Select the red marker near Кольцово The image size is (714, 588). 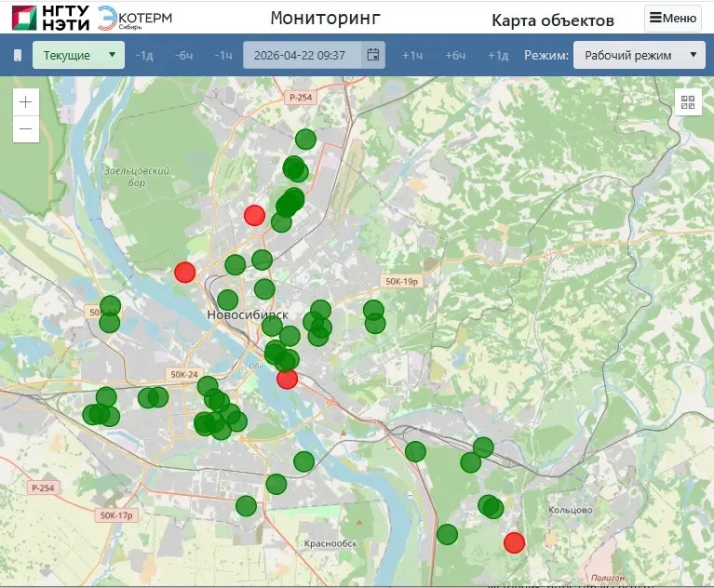click(x=514, y=542)
